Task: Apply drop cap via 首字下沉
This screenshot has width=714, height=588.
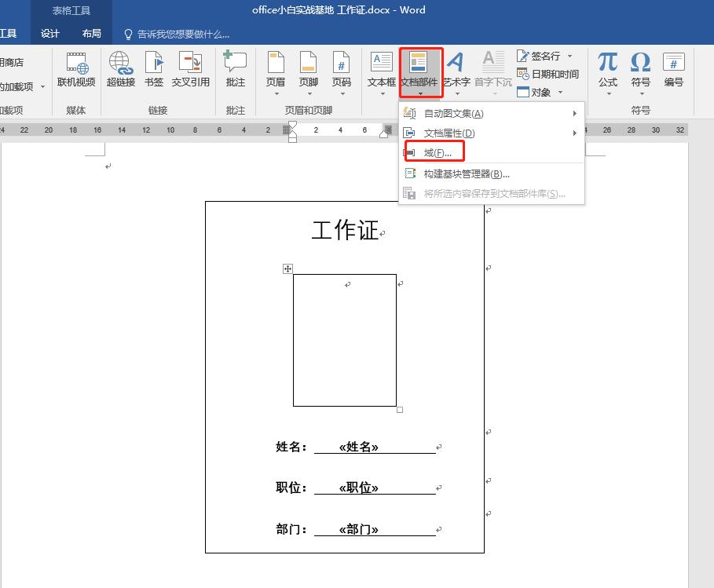Action: click(492, 71)
